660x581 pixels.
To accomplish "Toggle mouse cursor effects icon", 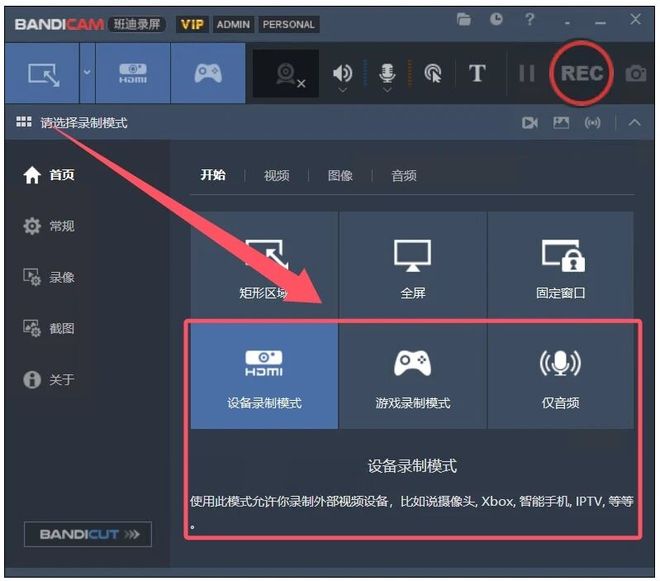I will [433, 73].
